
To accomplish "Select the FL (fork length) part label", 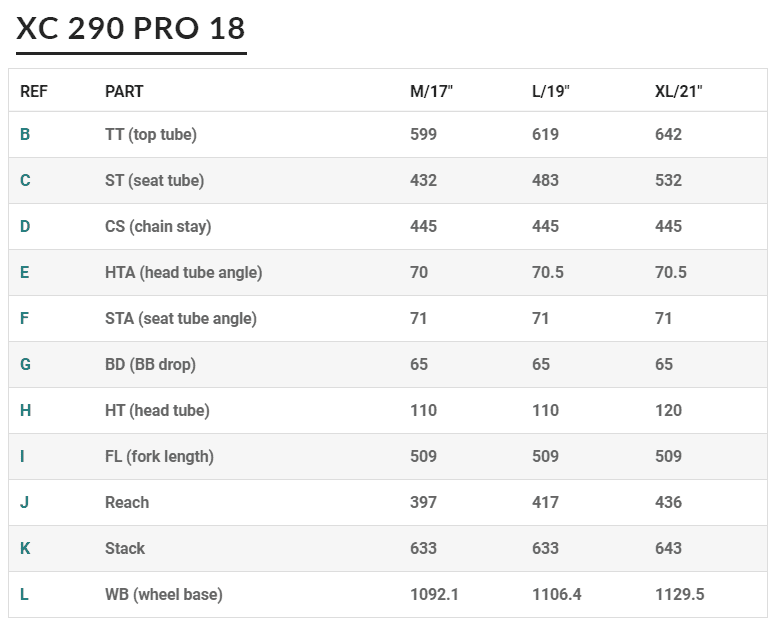I will (x=159, y=456).
